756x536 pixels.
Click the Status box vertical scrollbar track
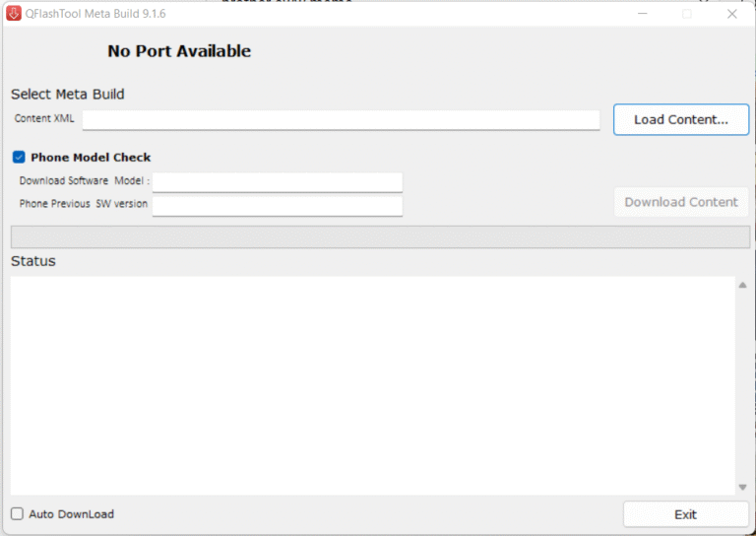[x=742, y=384]
